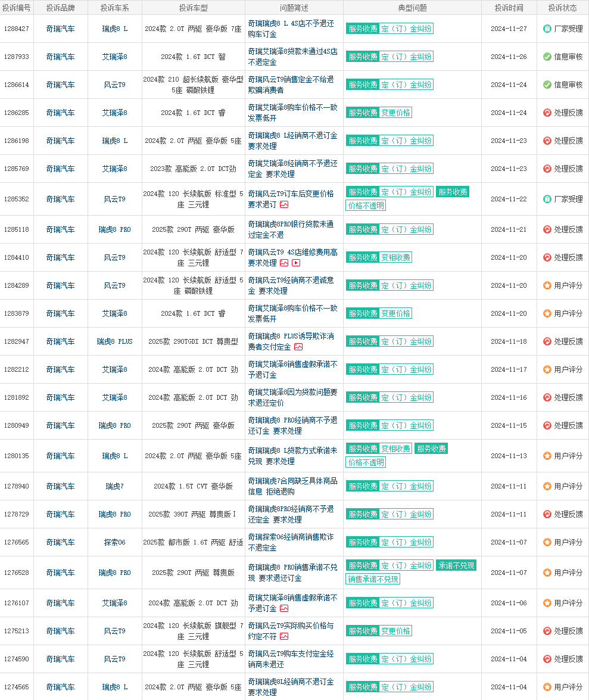Click the 处理反馈 icon in row 1286198

(547, 141)
